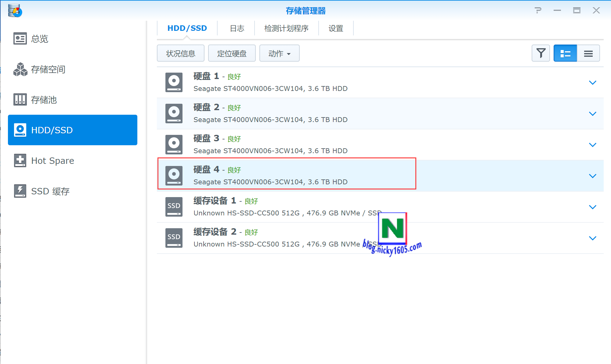Image resolution: width=611 pixels, height=364 pixels.
Task: Select the 硬盘 1 title text
Action: (x=206, y=76)
